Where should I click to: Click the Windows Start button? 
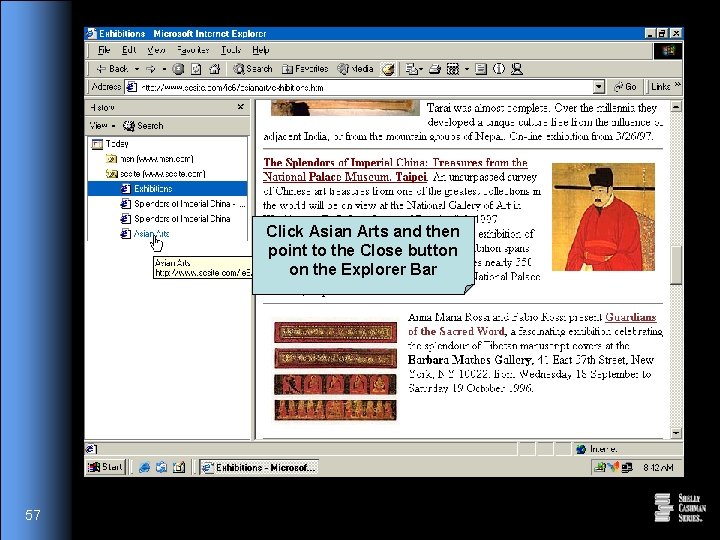107,467
